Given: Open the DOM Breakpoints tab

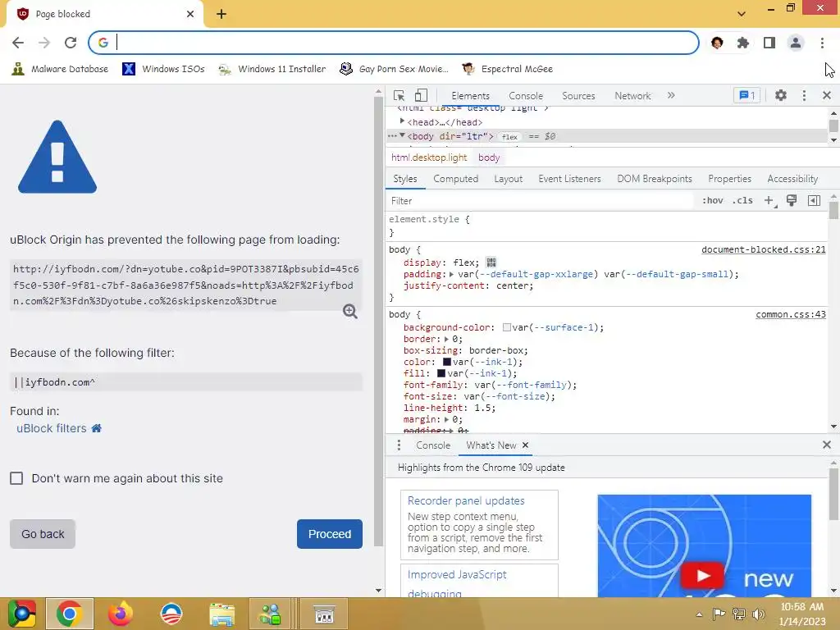Looking at the screenshot, I should (654, 179).
